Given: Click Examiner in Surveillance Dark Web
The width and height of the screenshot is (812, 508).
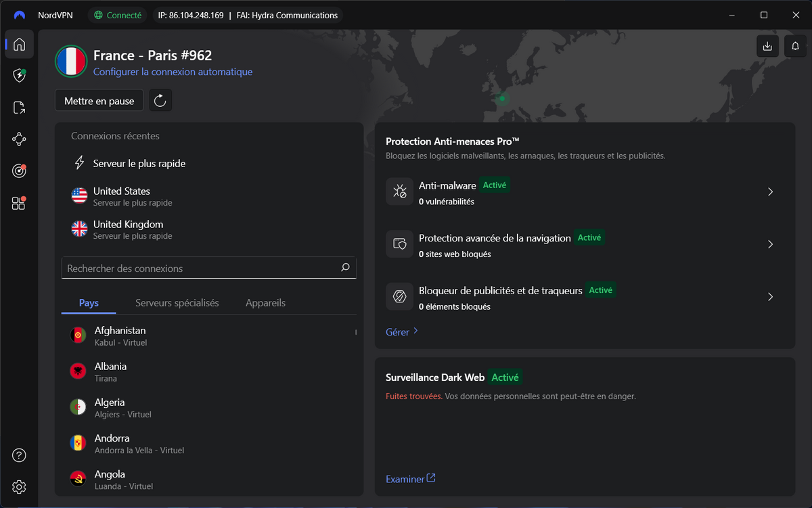Looking at the screenshot, I should click(405, 478).
